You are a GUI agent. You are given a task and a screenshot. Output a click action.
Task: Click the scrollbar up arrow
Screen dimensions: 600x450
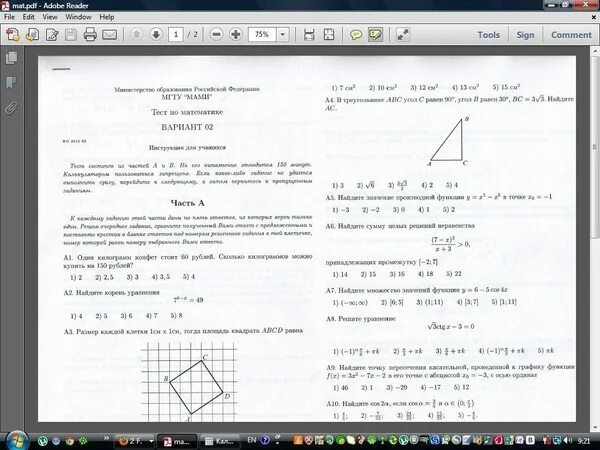pyautogui.click(x=595, y=51)
